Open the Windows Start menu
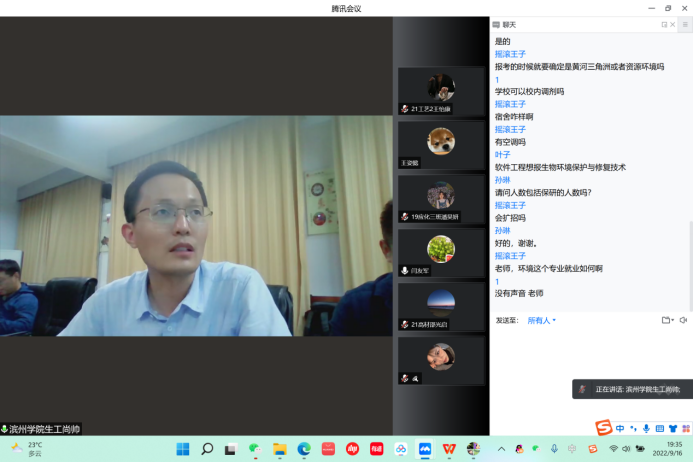 (x=183, y=449)
